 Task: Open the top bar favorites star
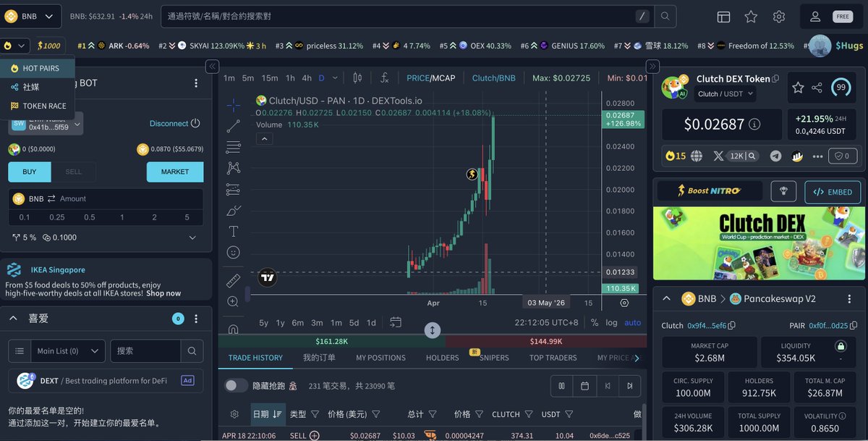click(751, 17)
